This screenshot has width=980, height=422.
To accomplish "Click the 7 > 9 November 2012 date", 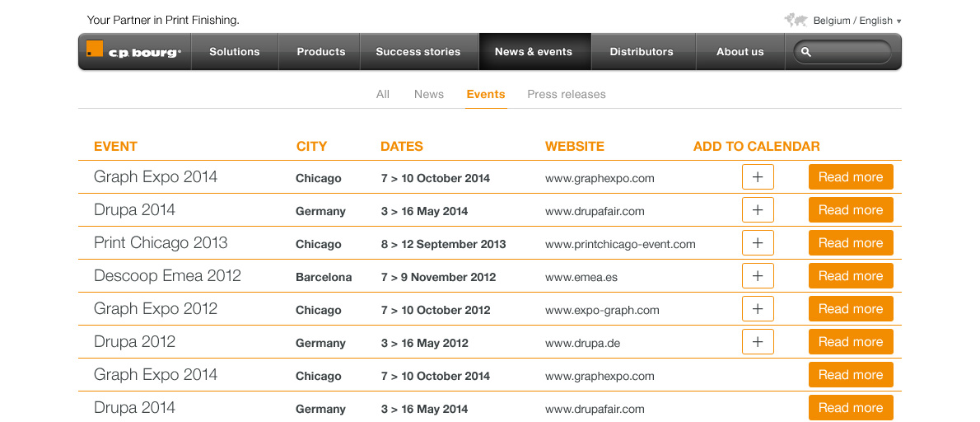I will click(x=438, y=277).
